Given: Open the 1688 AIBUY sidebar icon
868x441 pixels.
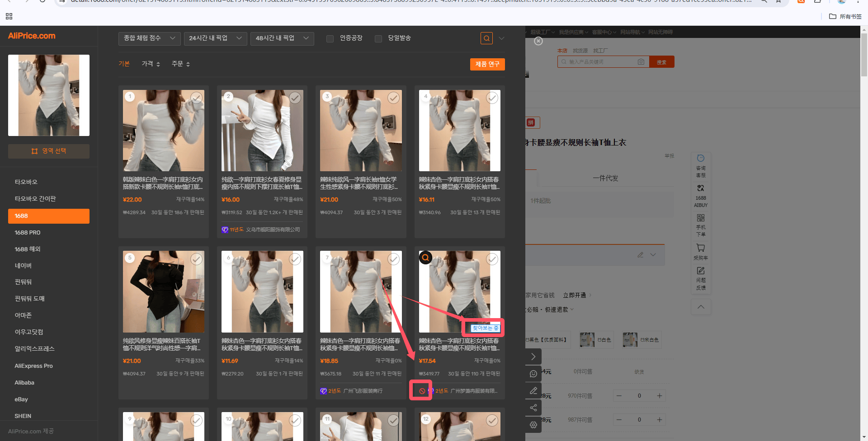Looking at the screenshot, I should (x=701, y=195).
